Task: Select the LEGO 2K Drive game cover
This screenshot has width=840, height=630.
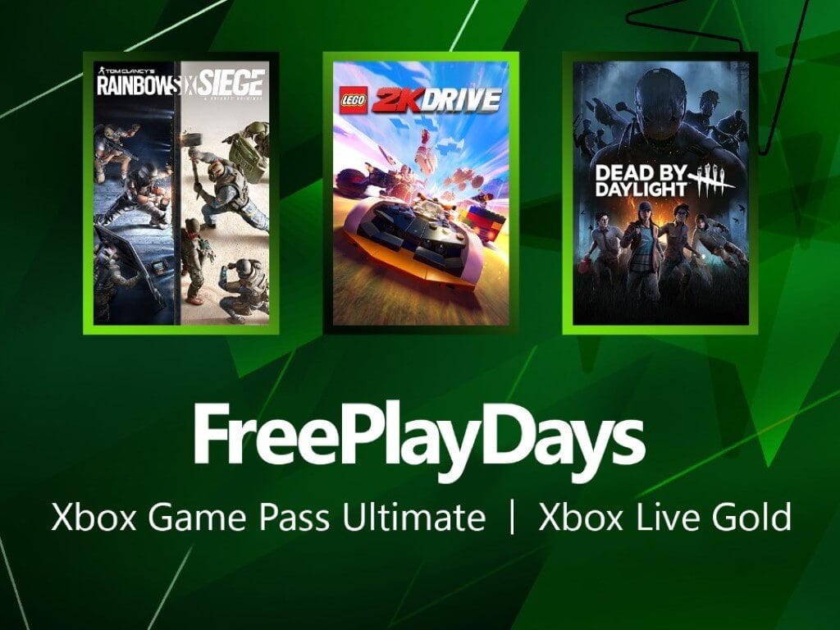Action: (421, 193)
